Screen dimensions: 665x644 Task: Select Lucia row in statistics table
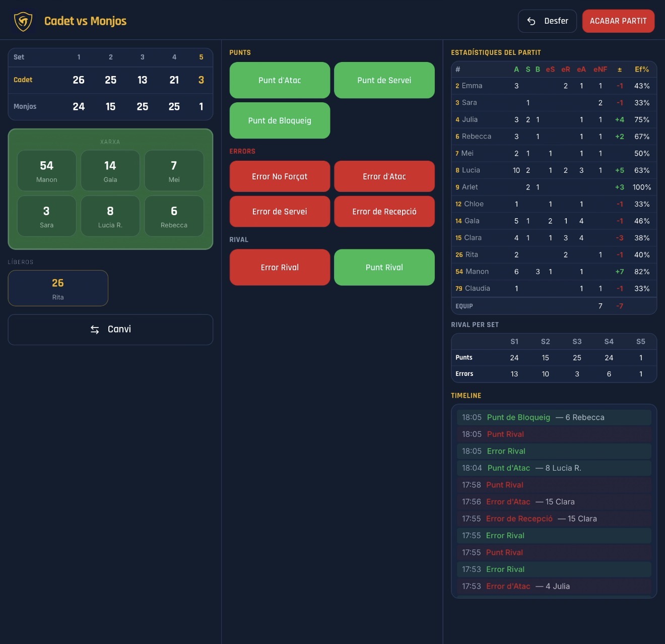pyautogui.click(x=554, y=170)
